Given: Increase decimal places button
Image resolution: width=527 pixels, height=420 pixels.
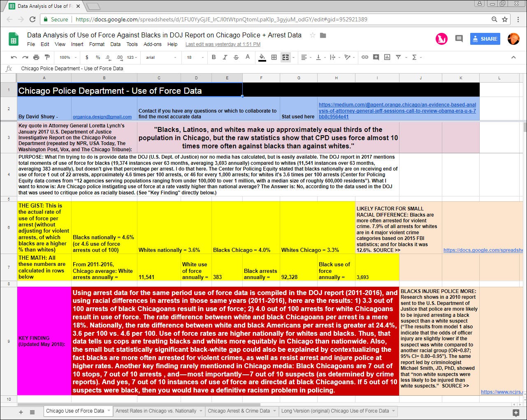Looking at the screenshot, I should (x=119, y=57).
